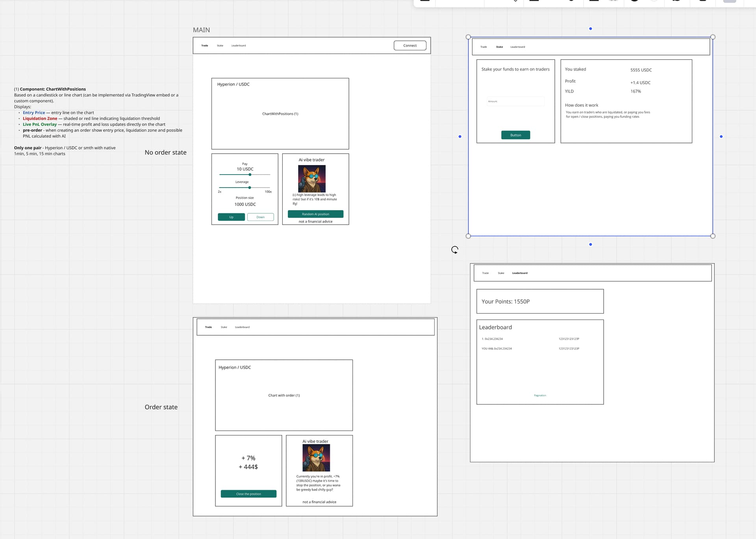
Task: Click the 'No order state' label
Action: point(166,152)
